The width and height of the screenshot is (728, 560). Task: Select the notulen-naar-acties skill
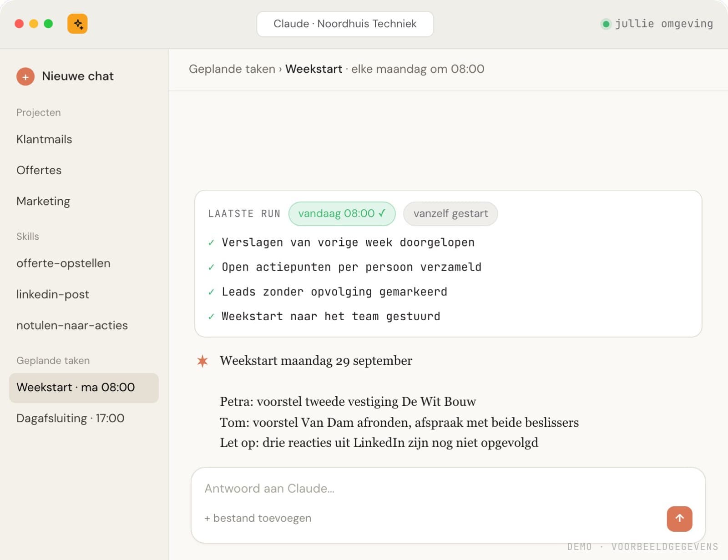pyautogui.click(x=72, y=325)
